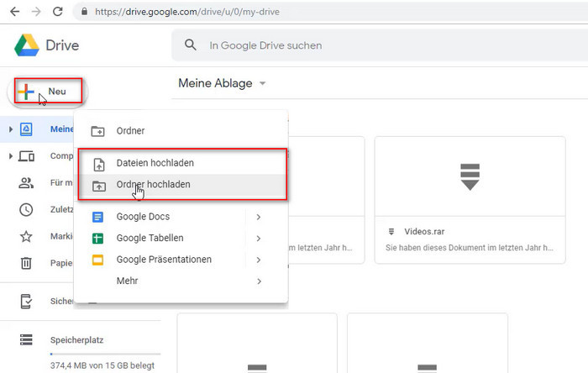Click the colorful plus icon of Neu

(26, 92)
